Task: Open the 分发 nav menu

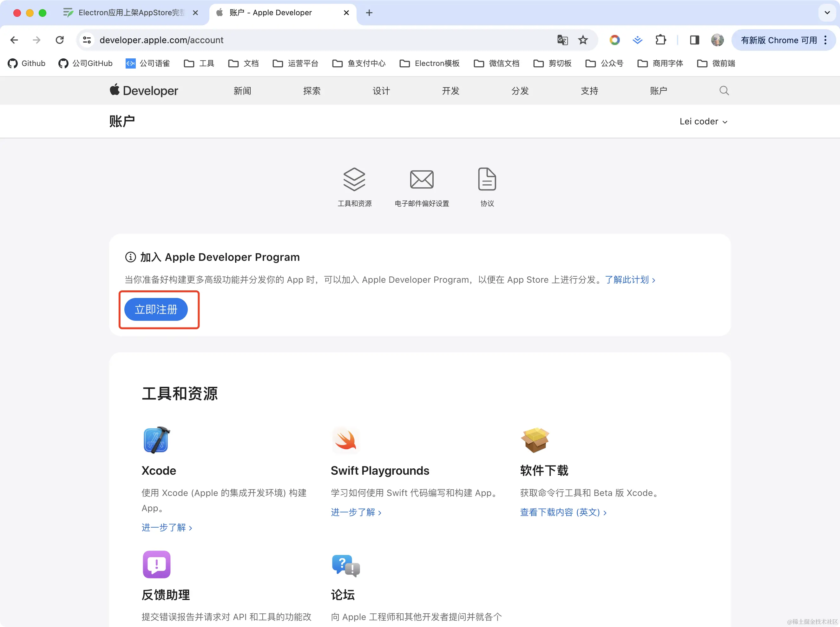Action: point(520,91)
